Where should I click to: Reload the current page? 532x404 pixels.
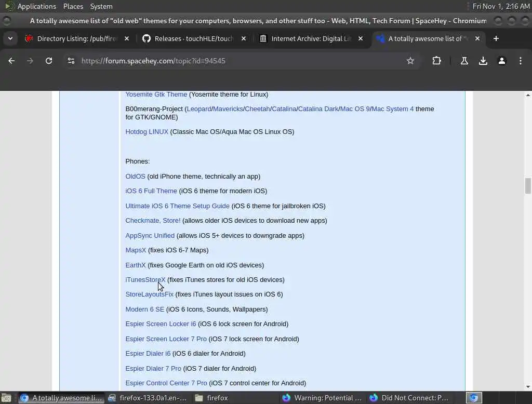[x=49, y=61]
